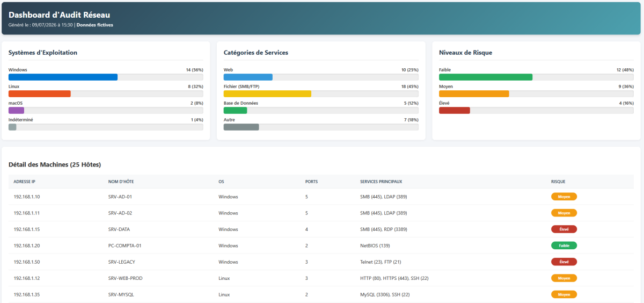Click the yellow Fichier (SMB/FTP) bar
This screenshot has width=644, height=303.
(267, 93)
